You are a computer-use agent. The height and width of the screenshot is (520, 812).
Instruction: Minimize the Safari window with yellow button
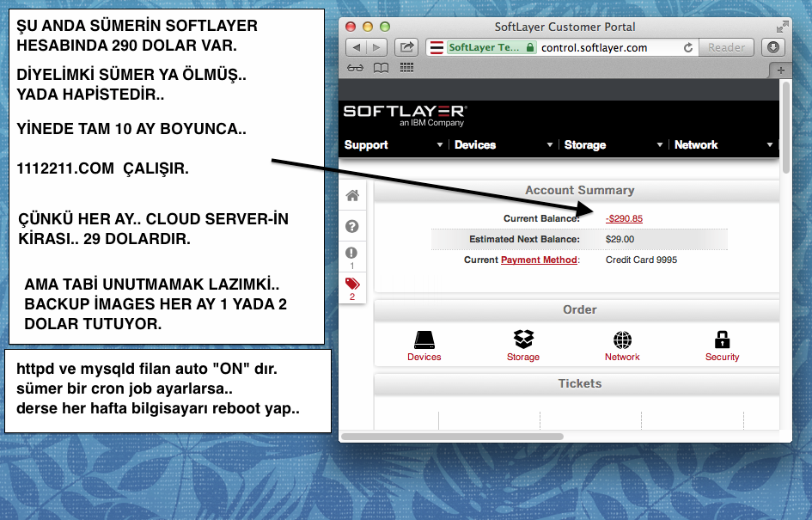tap(367, 27)
